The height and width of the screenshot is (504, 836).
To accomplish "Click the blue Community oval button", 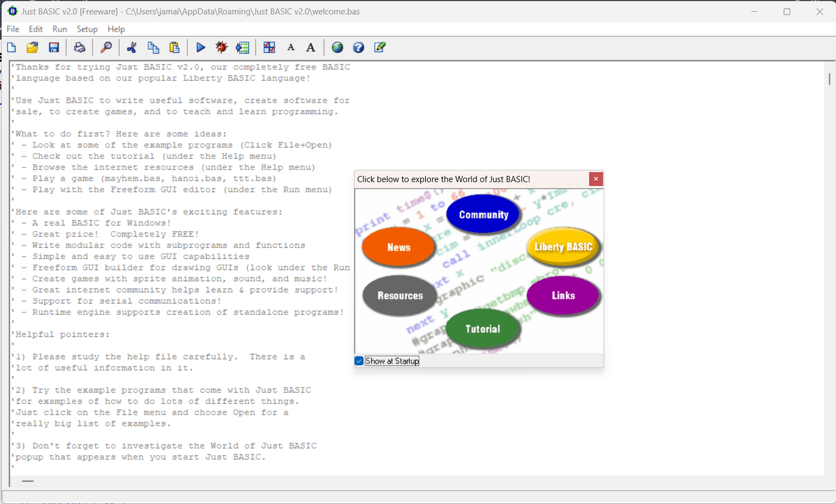I will (x=483, y=214).
